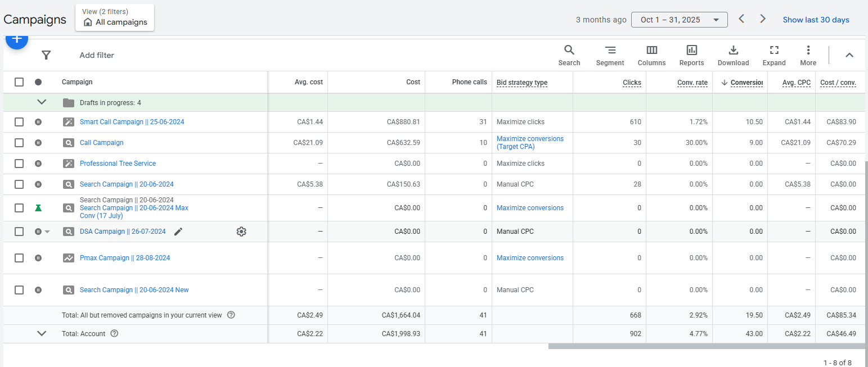Viewport: 868px width, 367px height.
Task: Select all campaigns with header checkbox
Action: [x=19, y=82]
